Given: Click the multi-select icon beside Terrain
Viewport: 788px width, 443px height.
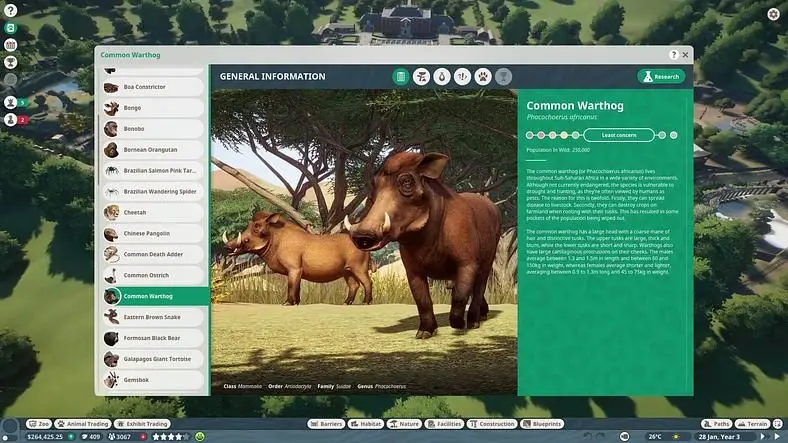Looking at the screenshot, I should (778, 424).
